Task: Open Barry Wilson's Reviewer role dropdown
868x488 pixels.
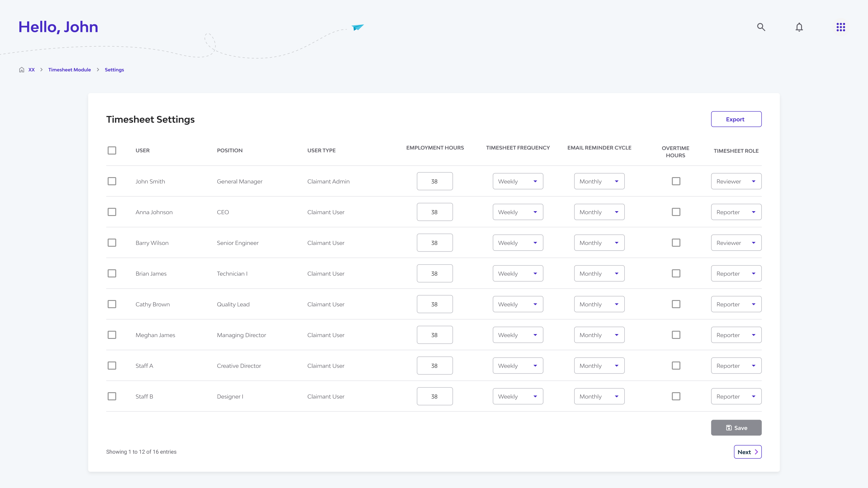Action: point(736,243)
